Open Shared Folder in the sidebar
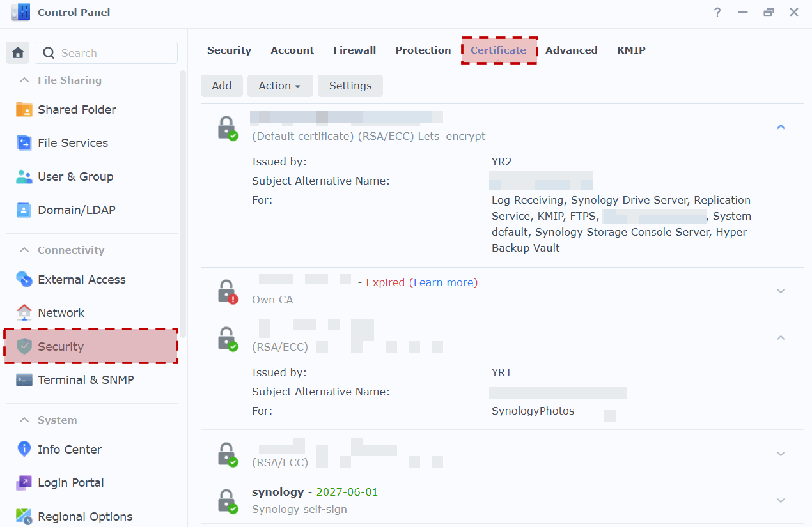Image resolution: width=812 pixels, height=527 pixels. (x=91, y=109)
